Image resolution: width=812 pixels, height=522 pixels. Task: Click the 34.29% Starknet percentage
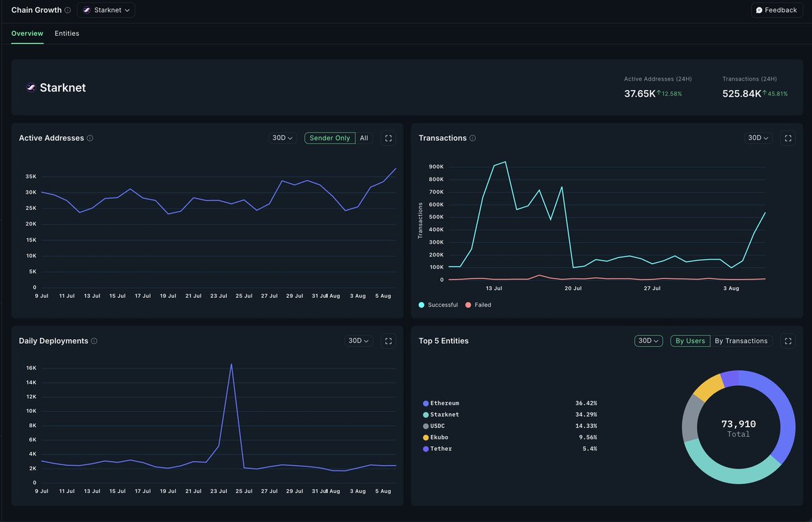point(586,414)
